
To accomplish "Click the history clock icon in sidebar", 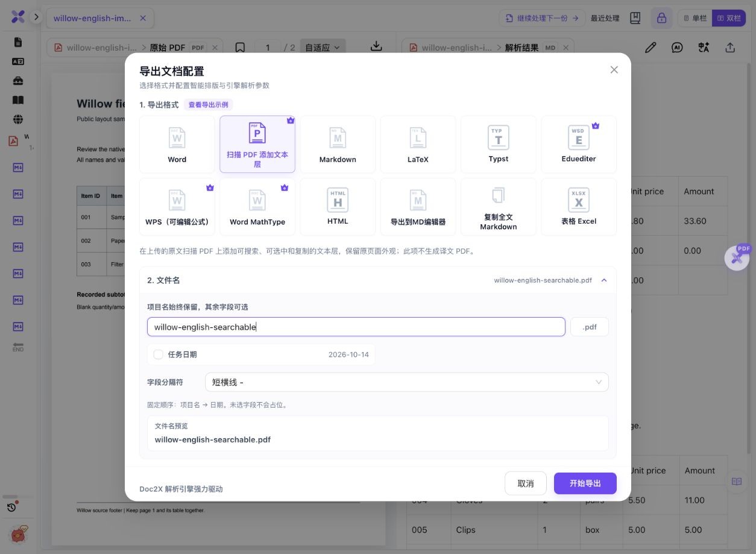I will (x=11, y=507).
